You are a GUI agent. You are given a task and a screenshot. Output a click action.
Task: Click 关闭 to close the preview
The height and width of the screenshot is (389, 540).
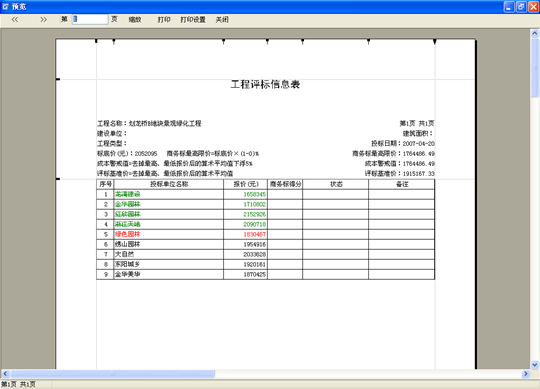pyautogui.click(x=222, y=20)
